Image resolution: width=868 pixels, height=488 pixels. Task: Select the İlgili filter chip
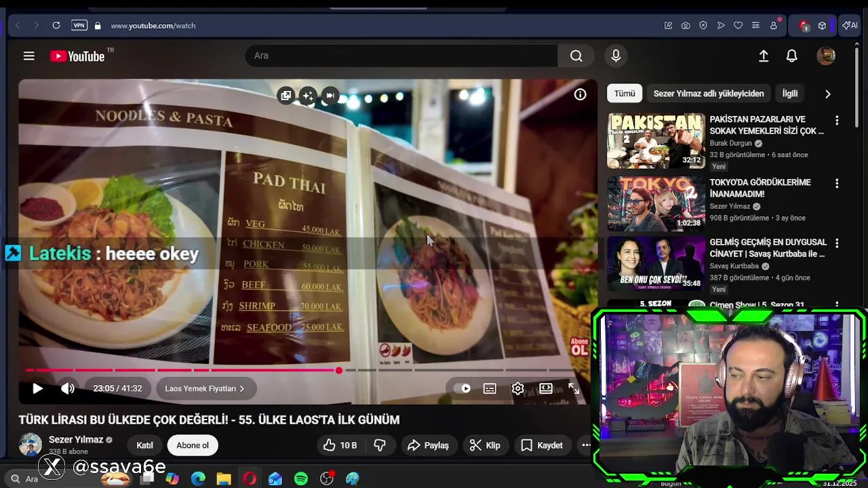(790, 94)
